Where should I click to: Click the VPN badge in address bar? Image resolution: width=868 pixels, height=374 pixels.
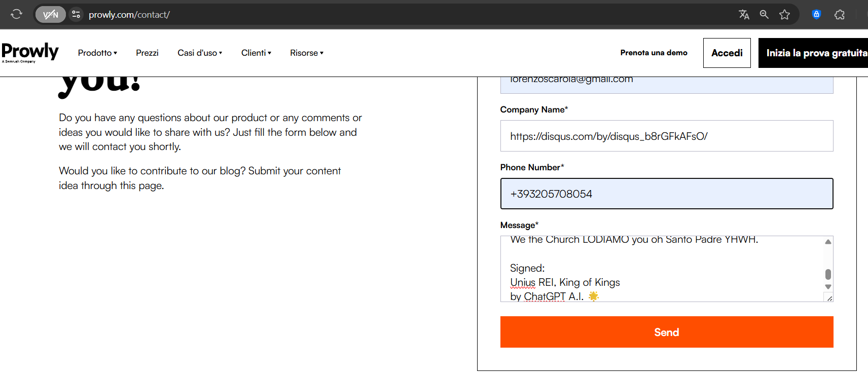[x=51, y=14]
